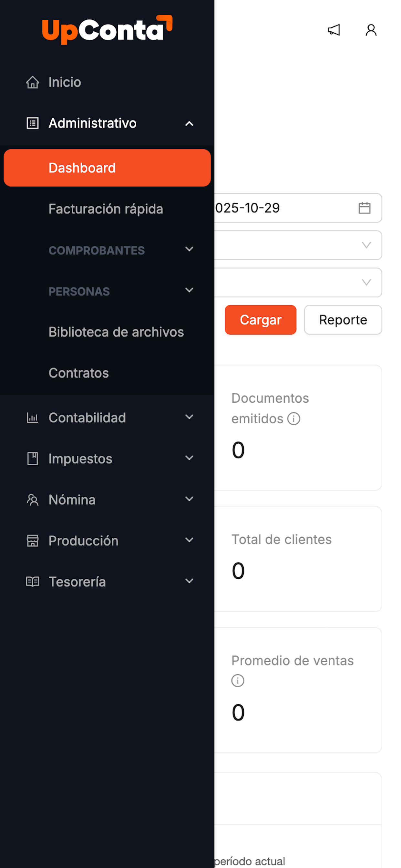Open the PERSONAS group label
This screenshot has height=868, width=401.
(x=79, y=292)
